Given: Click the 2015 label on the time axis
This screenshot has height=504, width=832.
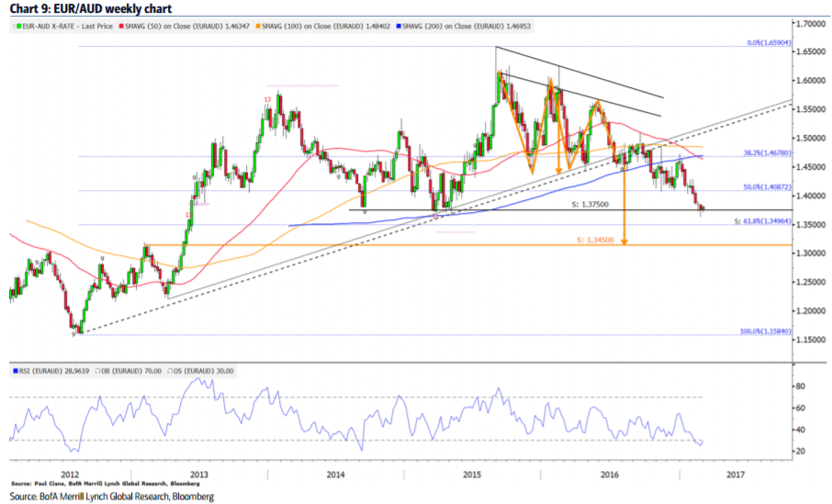Looking at the screenshot, I should point(472,475).
